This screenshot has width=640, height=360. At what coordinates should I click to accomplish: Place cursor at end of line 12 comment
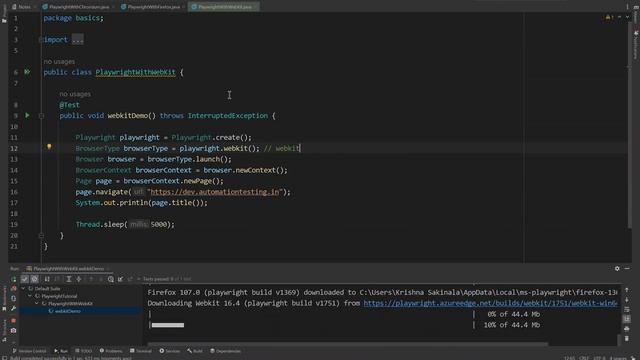[300, 148]
